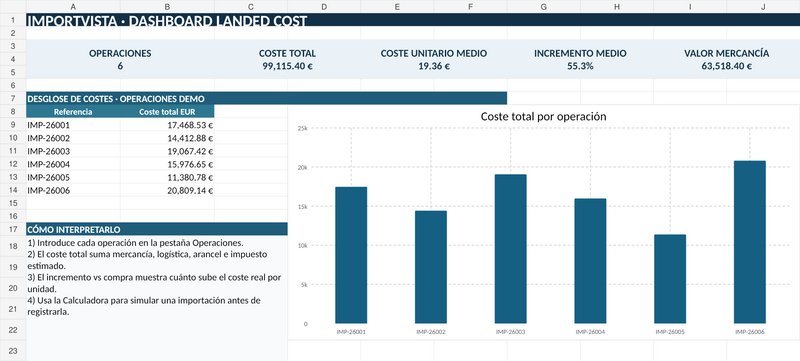Click the Referencia table header
The width and height of the screenshot is (800, 361).
(73, 112)
